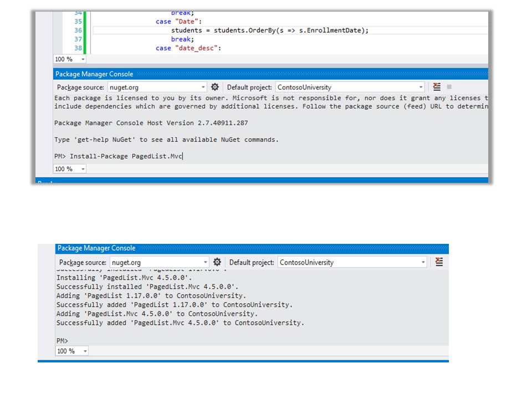The image size is (532, 399).
Task: Click "Adding 'PagedList.Mvc 4.5.0.0' to ContosoUniversity." line
Action: (x=157, y=314)
